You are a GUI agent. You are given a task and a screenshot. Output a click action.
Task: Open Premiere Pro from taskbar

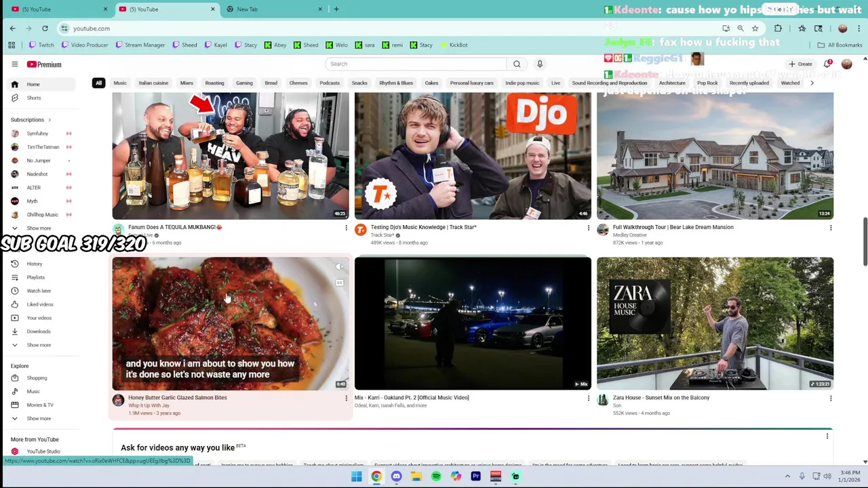pos(475,476)
